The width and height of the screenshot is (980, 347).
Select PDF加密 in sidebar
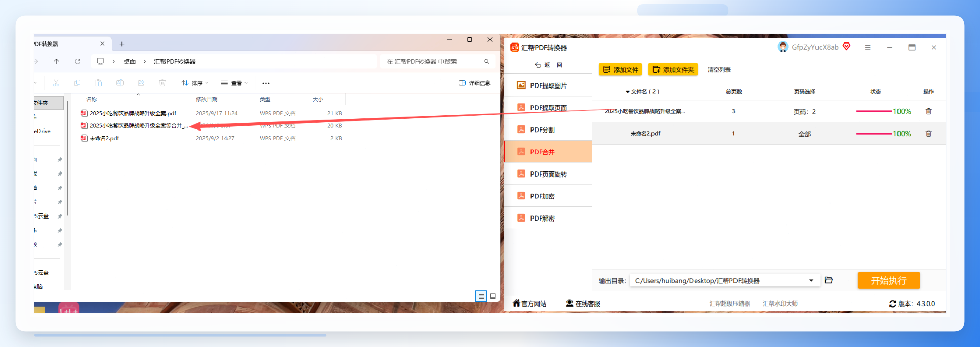(x=548, y=196)
